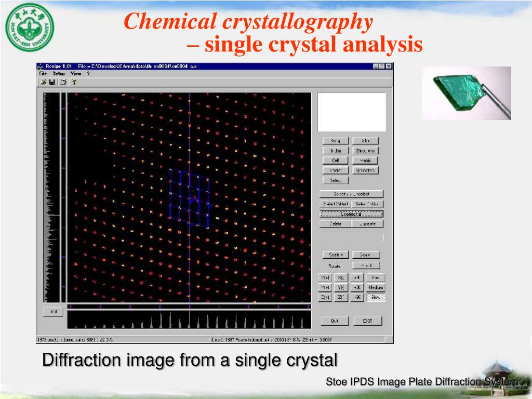This screenshot has height=399, width=532.
Task: Click the X(+) rotate button
Action: [x=325, y=277]
